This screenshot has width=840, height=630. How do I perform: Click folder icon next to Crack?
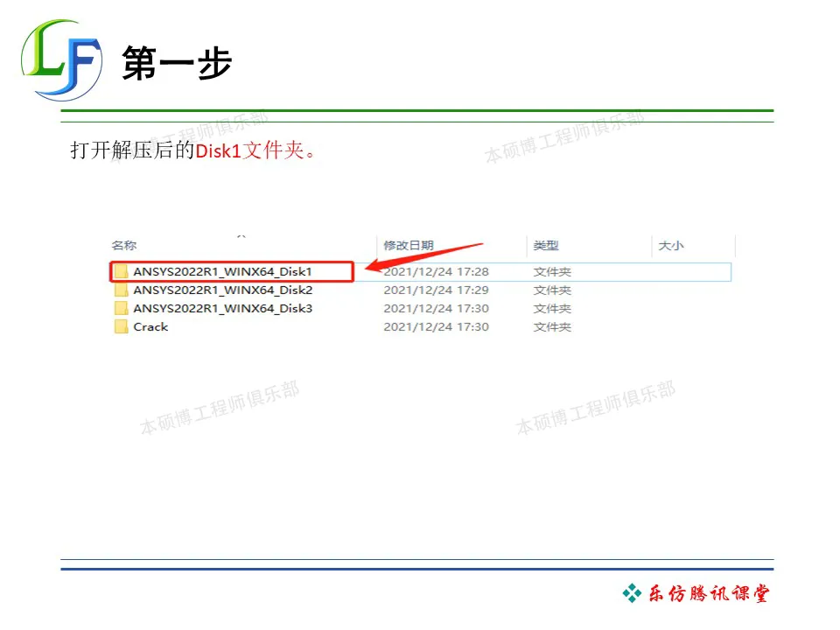[x=121, y=326]
